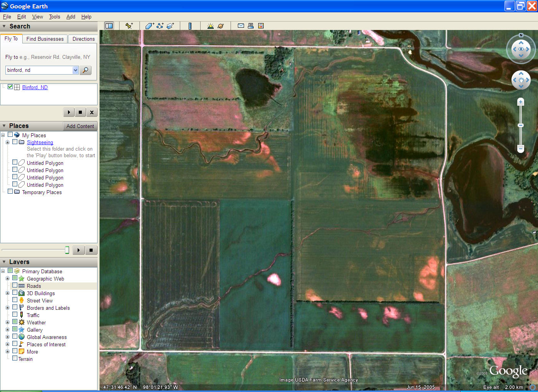The width and height of the screenshot is (538, 392).
Task: Open the Binford, ND result link
Action: (35, 87)
